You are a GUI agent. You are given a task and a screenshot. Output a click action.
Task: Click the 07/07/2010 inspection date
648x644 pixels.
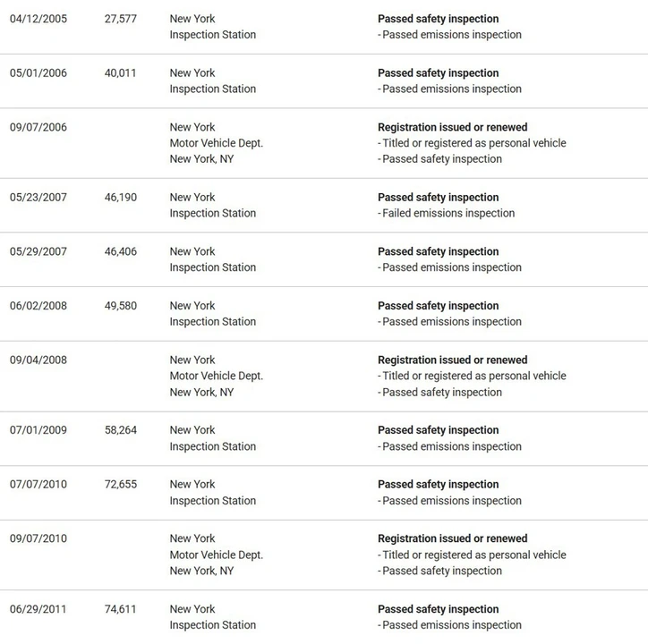(38, 484)
